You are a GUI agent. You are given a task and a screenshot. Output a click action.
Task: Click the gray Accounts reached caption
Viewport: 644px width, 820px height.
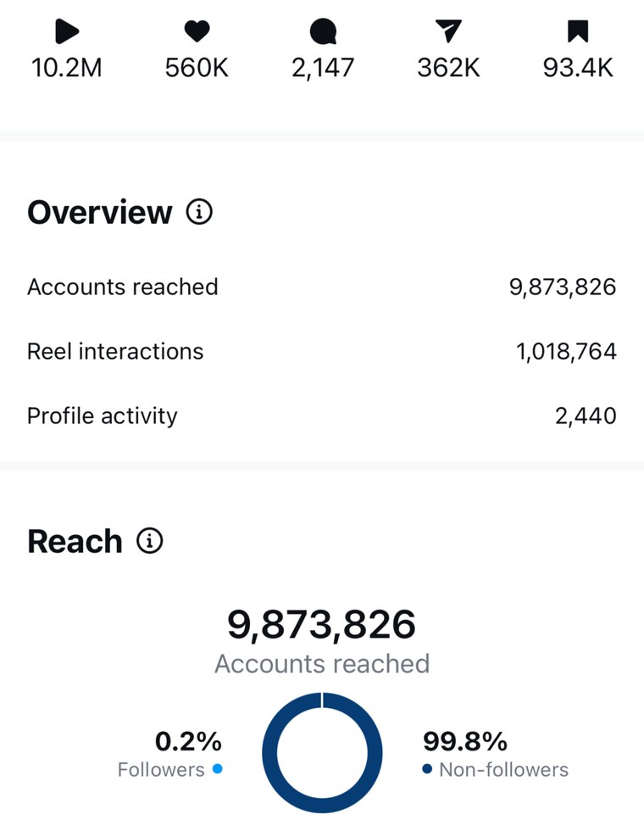point(322,664)
